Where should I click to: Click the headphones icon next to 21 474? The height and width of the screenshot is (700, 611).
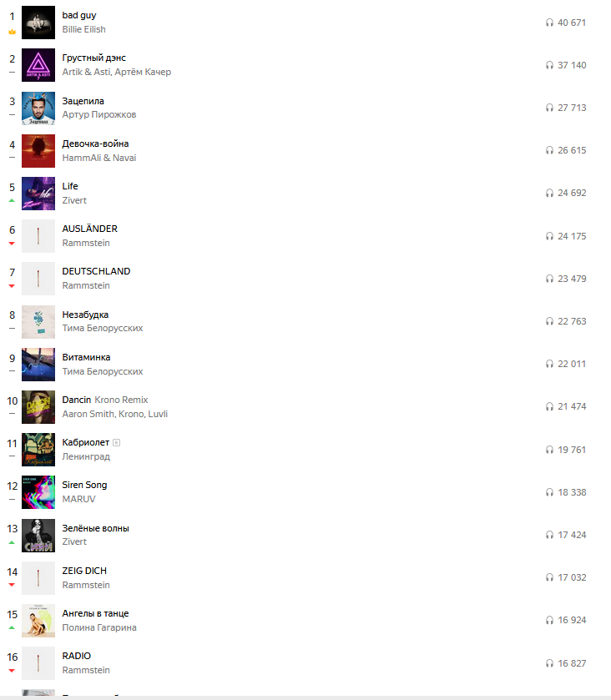coord(549,406)
